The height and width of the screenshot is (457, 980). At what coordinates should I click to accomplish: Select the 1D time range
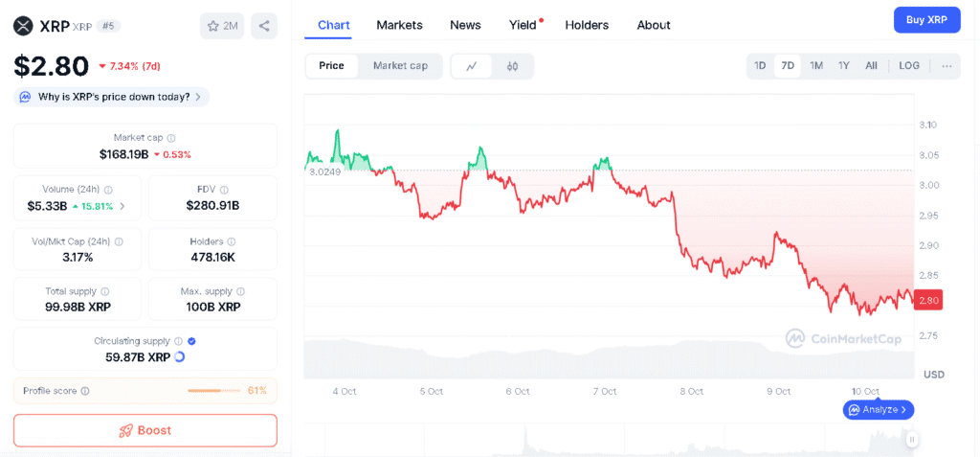[x=760, y=66]
